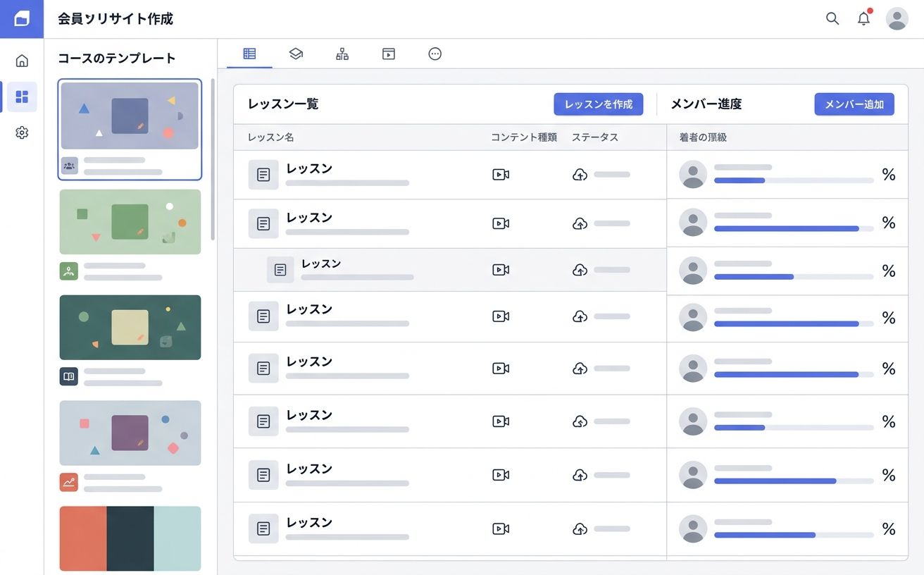Select the purple course template thumbnail
Screen dimensions: 924x575
tap(130, 116)
